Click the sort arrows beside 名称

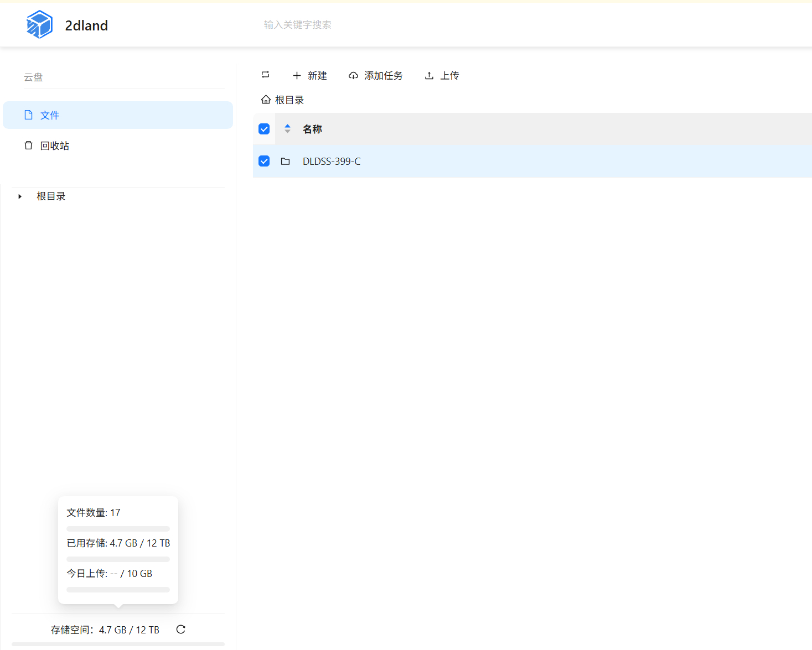tap(287, 128)
